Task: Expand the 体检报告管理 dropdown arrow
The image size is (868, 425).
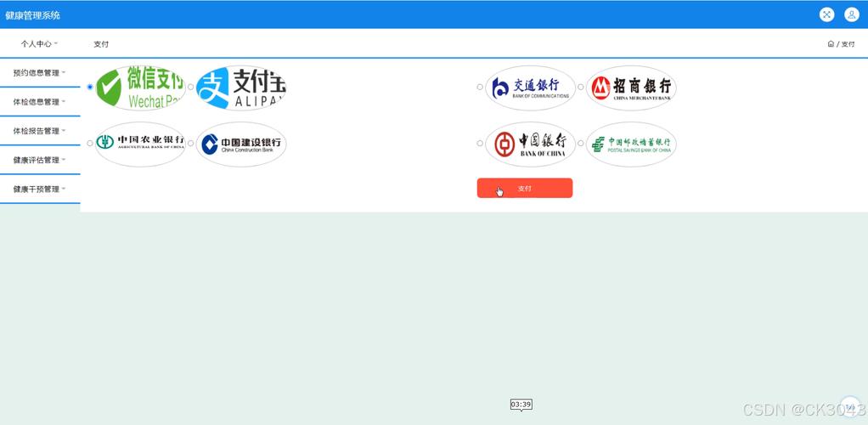Action: pyautogui.click(x=64, y=131)
